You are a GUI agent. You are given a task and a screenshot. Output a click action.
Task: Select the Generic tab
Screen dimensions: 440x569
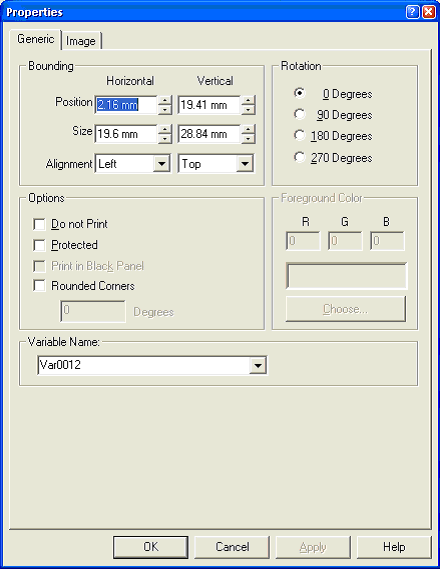[36, 39]
